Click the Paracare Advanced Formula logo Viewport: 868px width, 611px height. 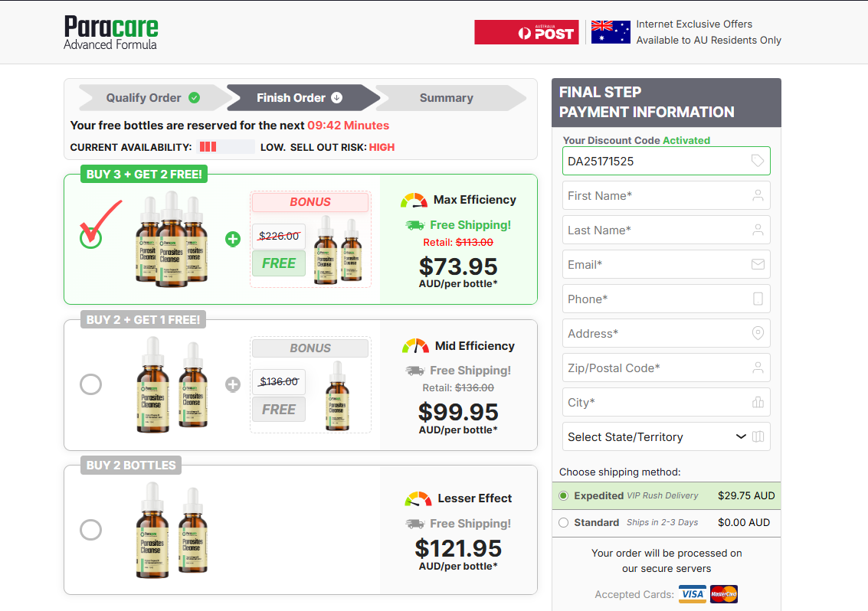point(111,33)
